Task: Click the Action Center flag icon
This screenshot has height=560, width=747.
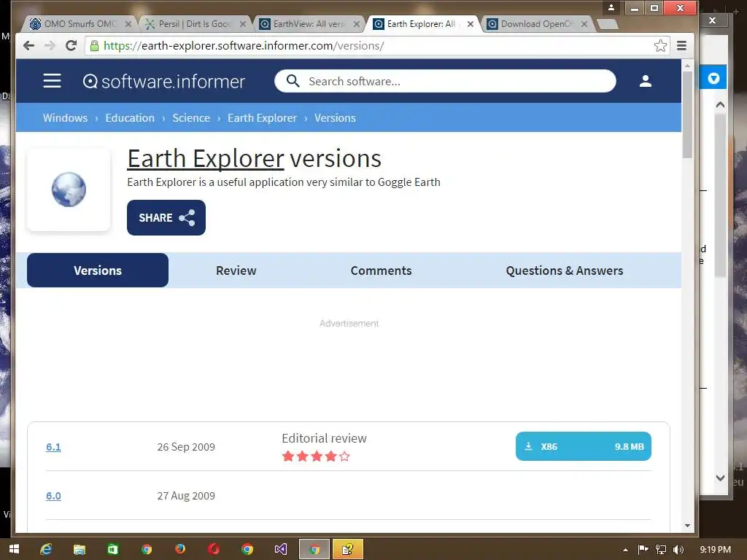Action: tap(643, 550)
